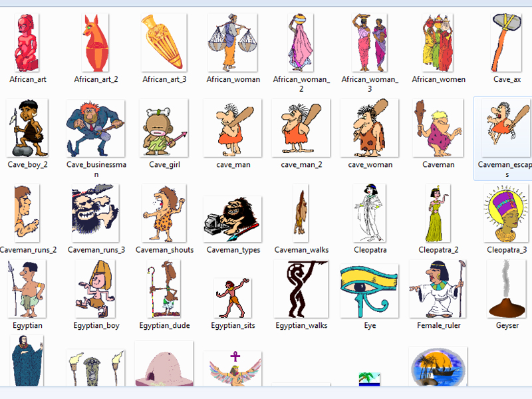Select the Cave_girl thumbnail
The height and width of the screenshot is (399, 532).
coord(164,128)
